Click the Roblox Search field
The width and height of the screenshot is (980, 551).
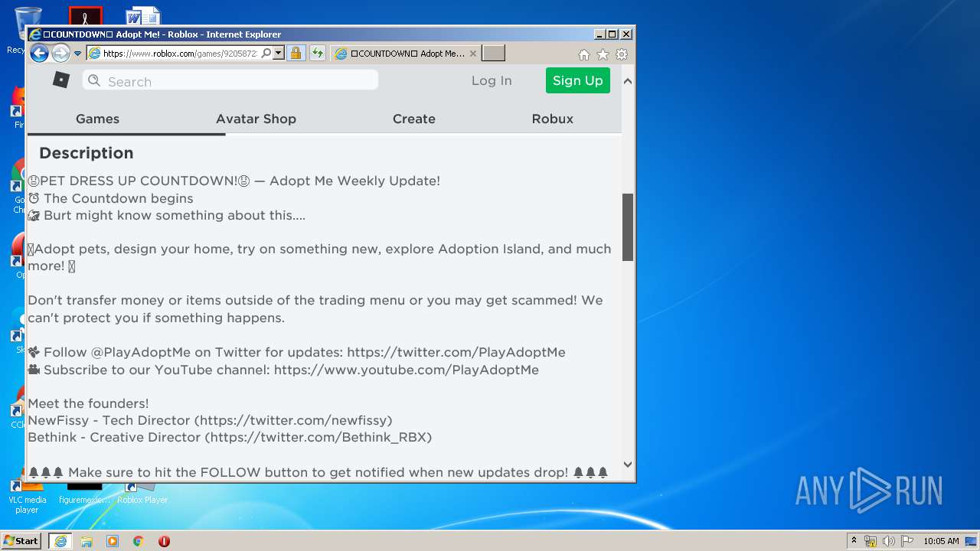230,80
